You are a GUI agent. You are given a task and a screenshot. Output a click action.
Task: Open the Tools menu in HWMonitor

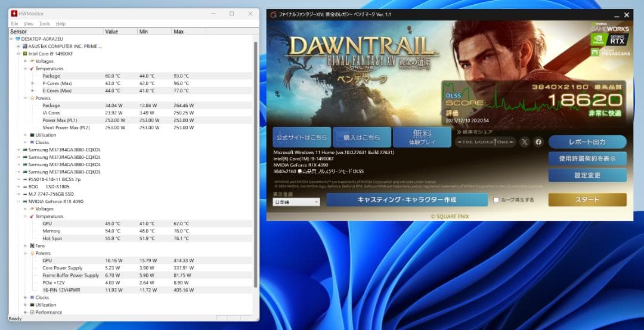pyautogui.click(x=44, y=24)
